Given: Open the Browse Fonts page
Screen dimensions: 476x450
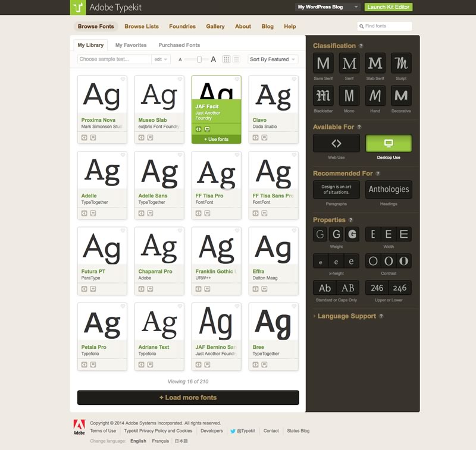Looking at the screenshot, I should tap(96, 26).
